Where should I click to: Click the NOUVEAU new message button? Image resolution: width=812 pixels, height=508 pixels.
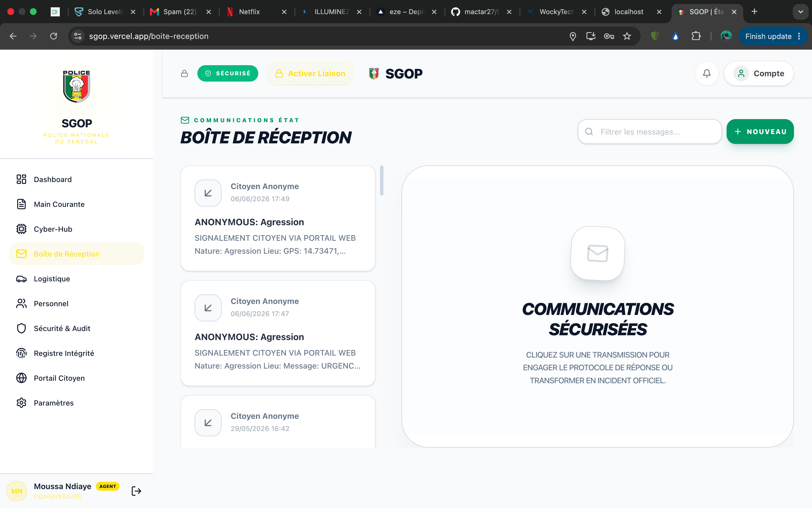pyautogui.click(x=760, y=132)
